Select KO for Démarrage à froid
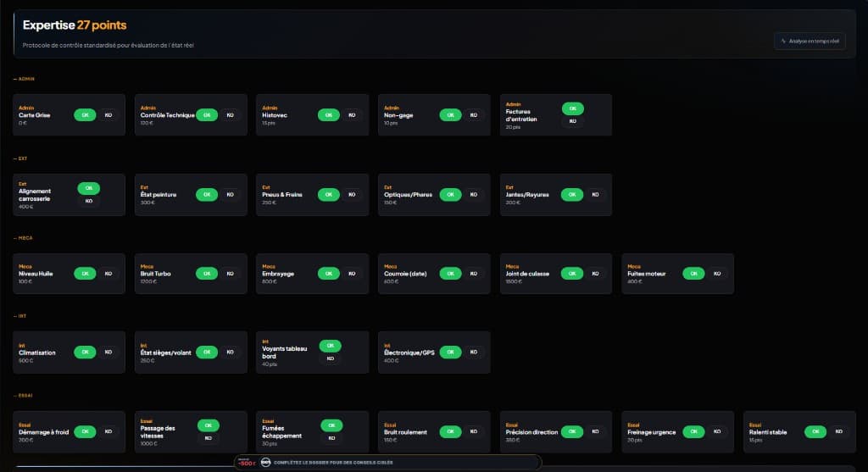This screenshot has height=472, width=868. click(x=108, y=431)
